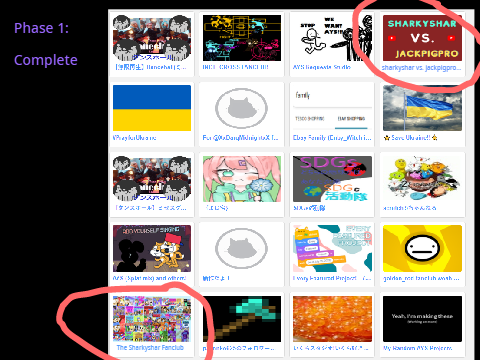Open the neon circuit drawing thumbnail
480x360 pixels.
(x=242, y=38)
